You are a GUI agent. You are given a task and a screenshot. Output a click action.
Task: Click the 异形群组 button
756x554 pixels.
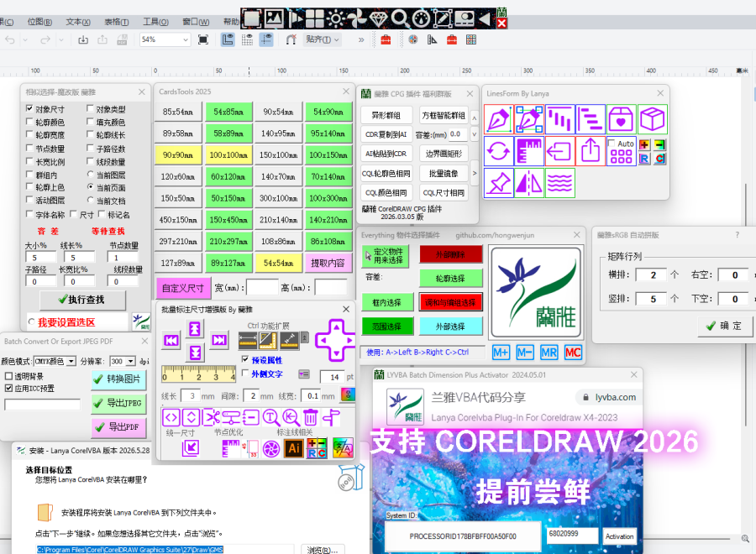pyautogui.click(x=386, y=115)
